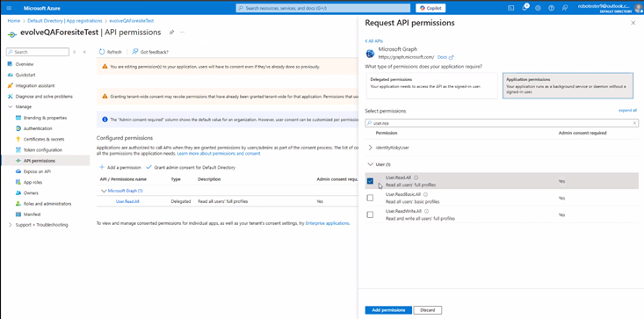Screen dimensions: 644x319
Task: Pin the API permissions page
Action: point(171,32)
